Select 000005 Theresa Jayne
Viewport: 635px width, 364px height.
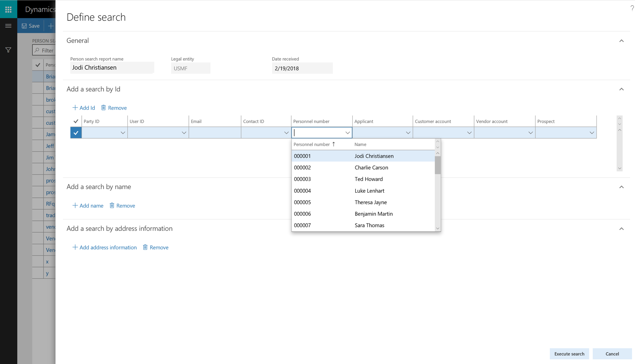(x=363, y=202)
